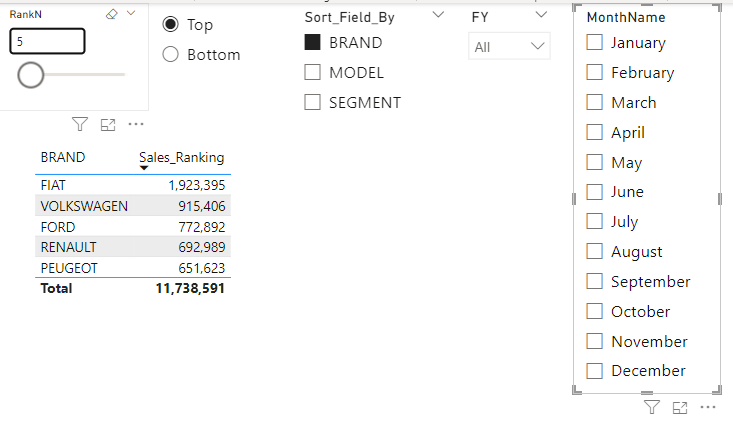Check the MODEL checkbox
The image size is (733, 443).
pos(312,72)
